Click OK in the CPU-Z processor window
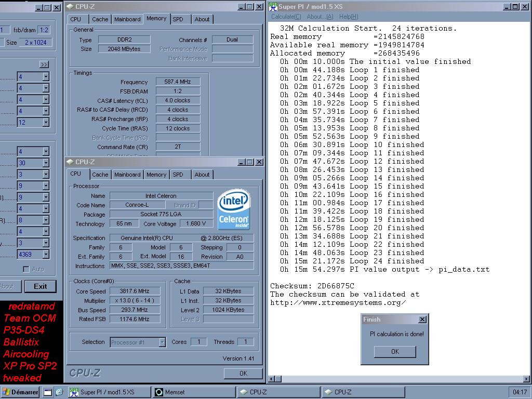 point(243,374)
